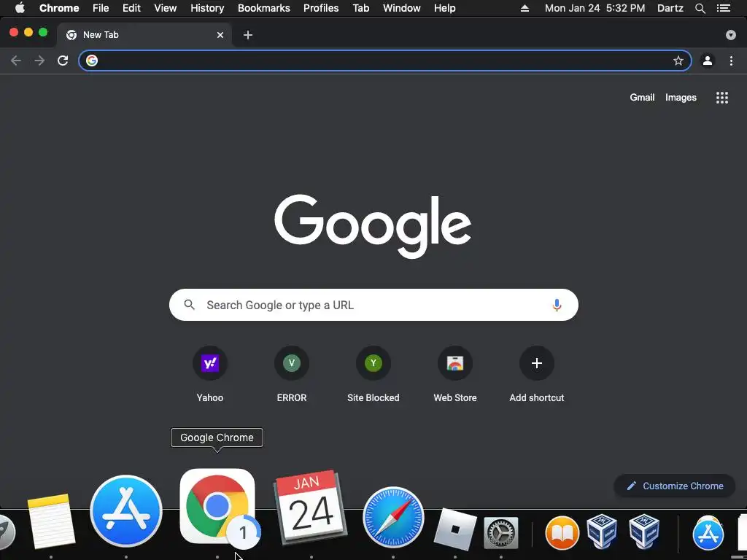The image size is (747, 560).
Task: Open Notification Center list icon
Action: pos(723,8)
